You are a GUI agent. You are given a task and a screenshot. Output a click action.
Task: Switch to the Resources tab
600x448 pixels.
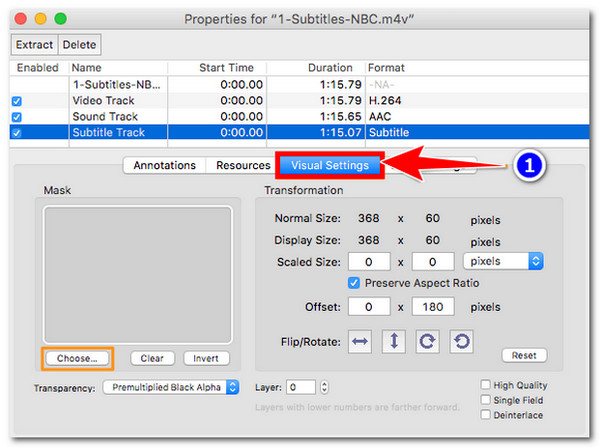(x=243, y=165)
